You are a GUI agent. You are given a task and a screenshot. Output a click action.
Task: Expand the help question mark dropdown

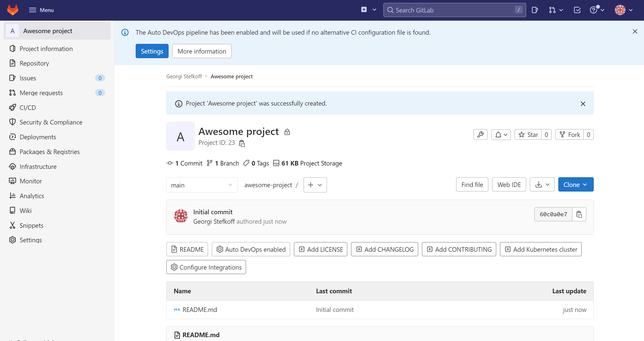point(597,10)
